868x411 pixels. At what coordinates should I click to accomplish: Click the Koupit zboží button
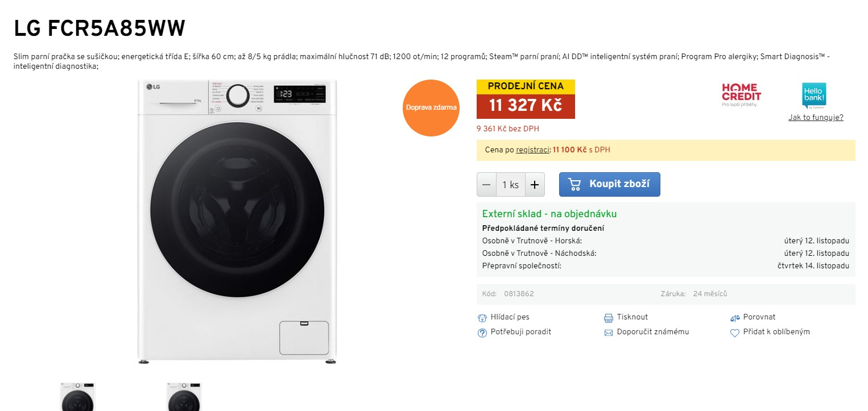(610, 184)
